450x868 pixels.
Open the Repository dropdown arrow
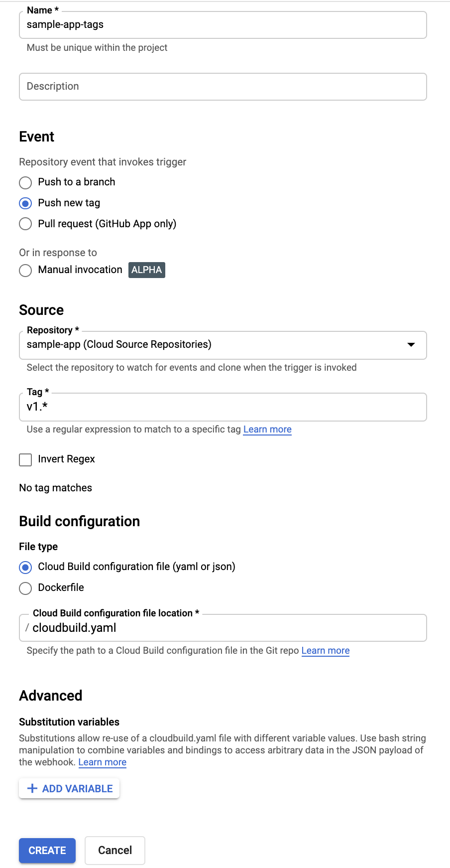tap(411, 344)
